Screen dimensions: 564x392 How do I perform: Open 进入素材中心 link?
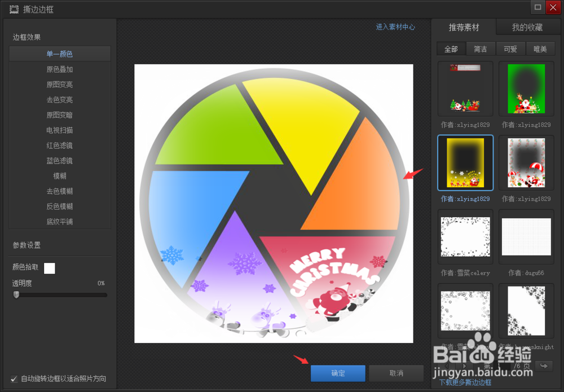[x=395, y=27]
